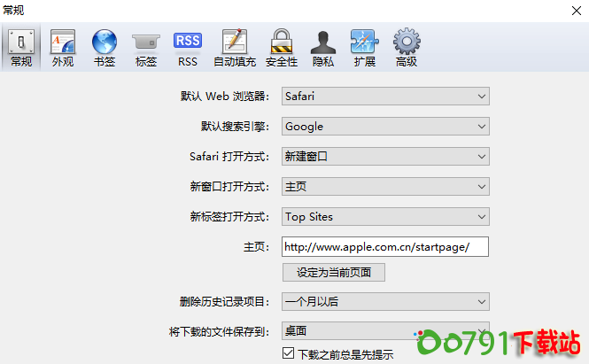Open the 默认搜索引擎 Google dropdown

pyautogui.click(x=385, y=126)
